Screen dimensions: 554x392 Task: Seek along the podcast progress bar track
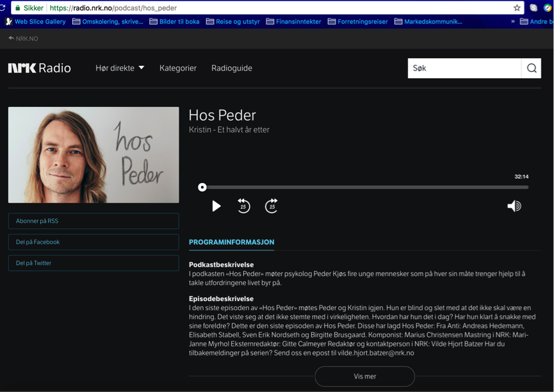click(365, 187)
